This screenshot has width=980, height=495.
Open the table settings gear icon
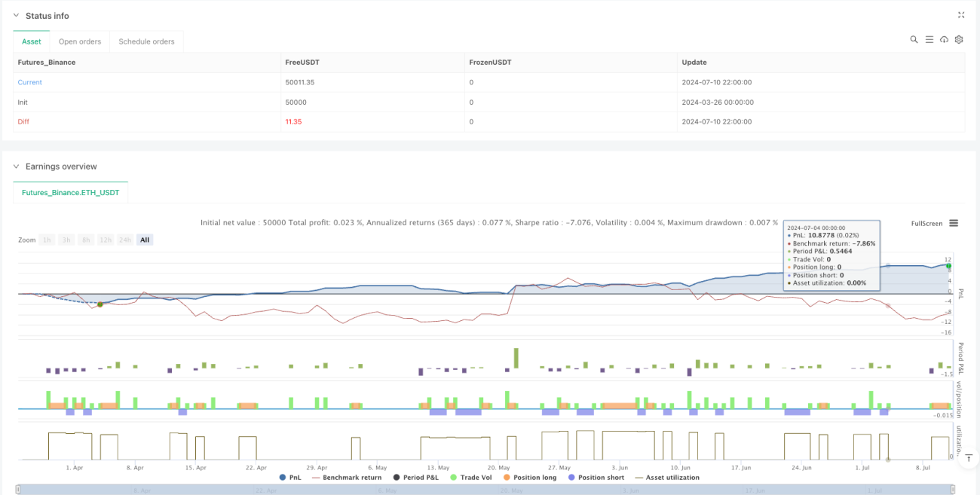click(959, 39)
